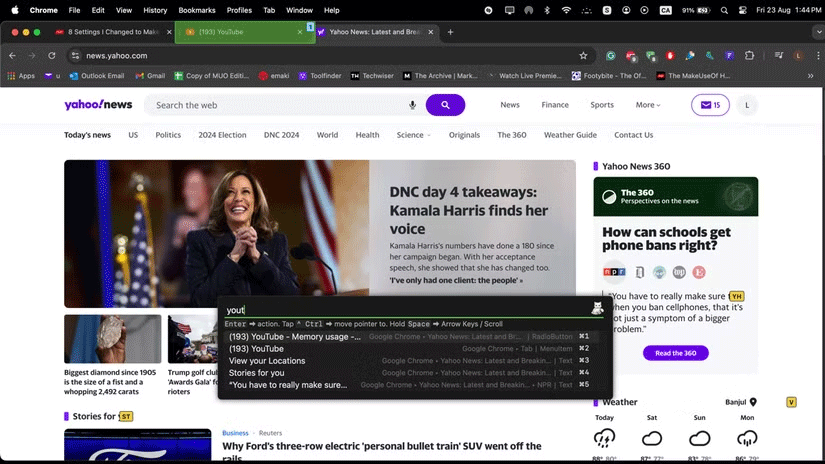The image size is (825, 464).
Task: Open Chrome profile avatar L
Action: coord(798,55)
